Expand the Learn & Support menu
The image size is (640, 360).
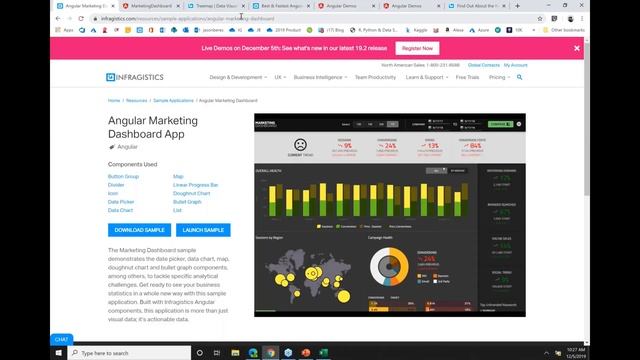pyautogui.click(x=427, y=77)
